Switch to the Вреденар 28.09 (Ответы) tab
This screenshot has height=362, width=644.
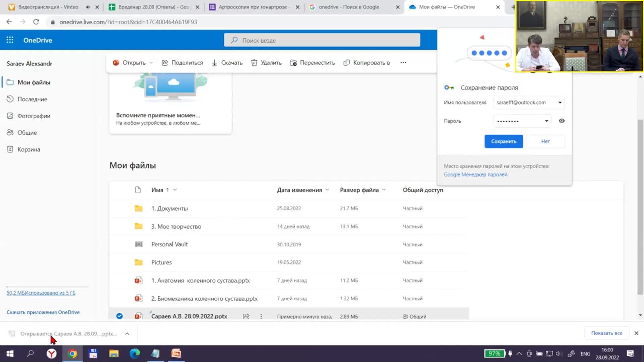149,7
